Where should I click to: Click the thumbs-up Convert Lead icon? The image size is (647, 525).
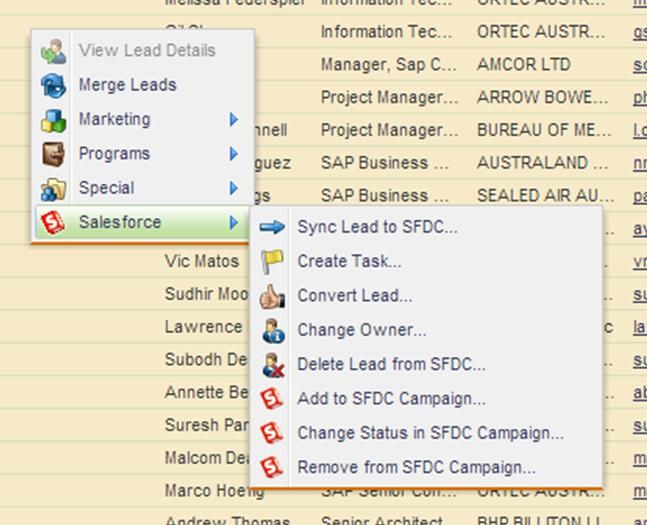(x=272, y=296)
